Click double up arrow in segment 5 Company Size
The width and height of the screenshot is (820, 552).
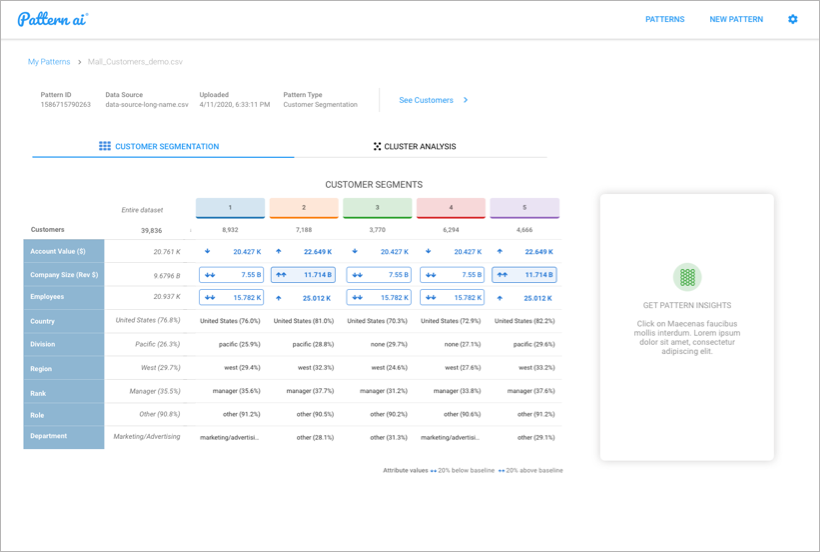(502, 274)
